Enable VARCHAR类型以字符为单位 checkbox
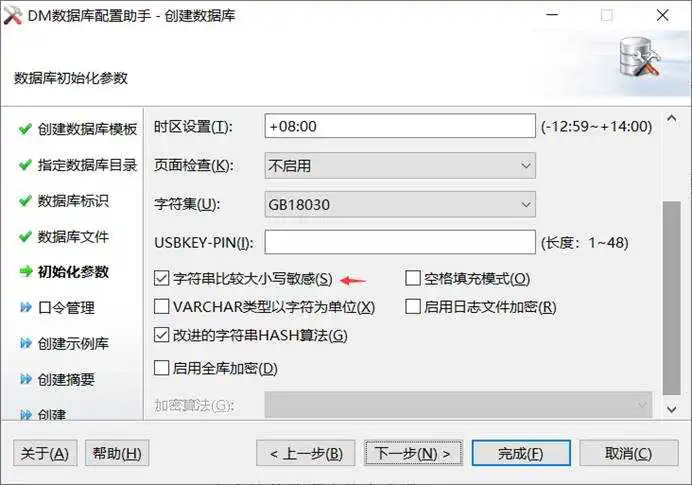692x485 pixels. tap(162, 306)
